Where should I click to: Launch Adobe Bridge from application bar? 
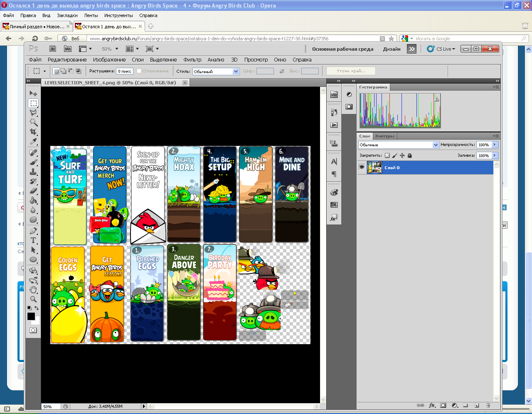pos(53,49)
